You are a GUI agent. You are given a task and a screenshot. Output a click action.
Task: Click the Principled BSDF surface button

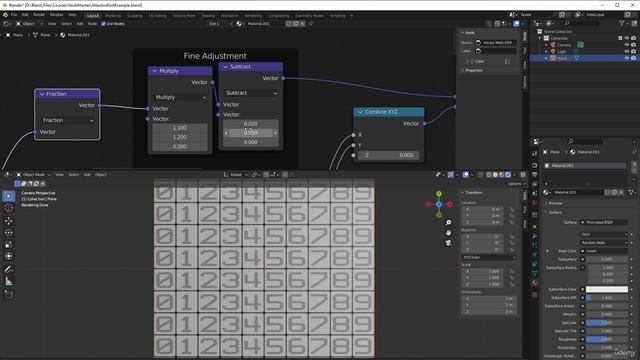[604, 222]
